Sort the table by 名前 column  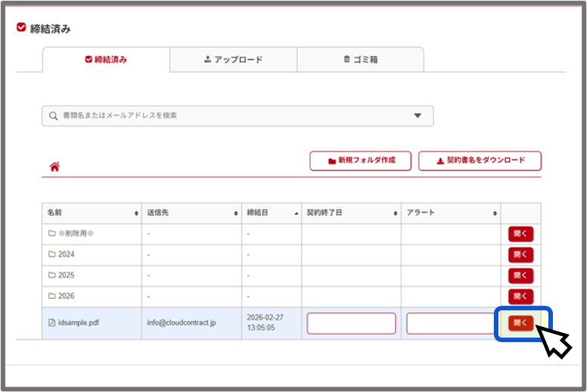coord(91,213)
